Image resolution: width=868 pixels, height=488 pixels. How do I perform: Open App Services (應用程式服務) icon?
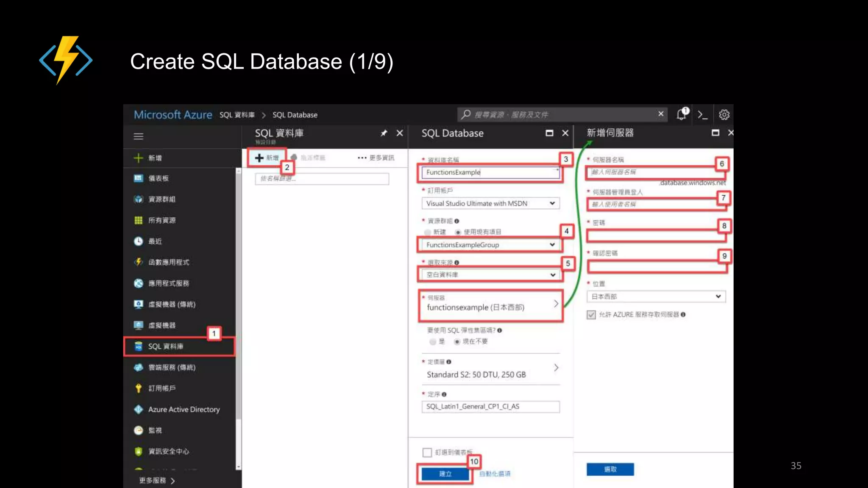138,283
